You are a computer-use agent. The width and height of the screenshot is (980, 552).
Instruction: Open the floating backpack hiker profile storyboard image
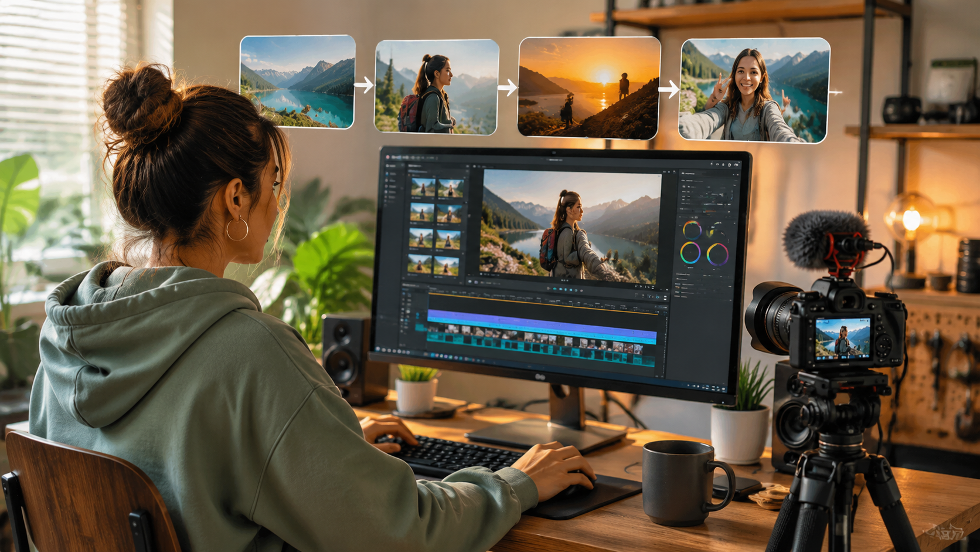pyautogui.click(x=437, y=87)
